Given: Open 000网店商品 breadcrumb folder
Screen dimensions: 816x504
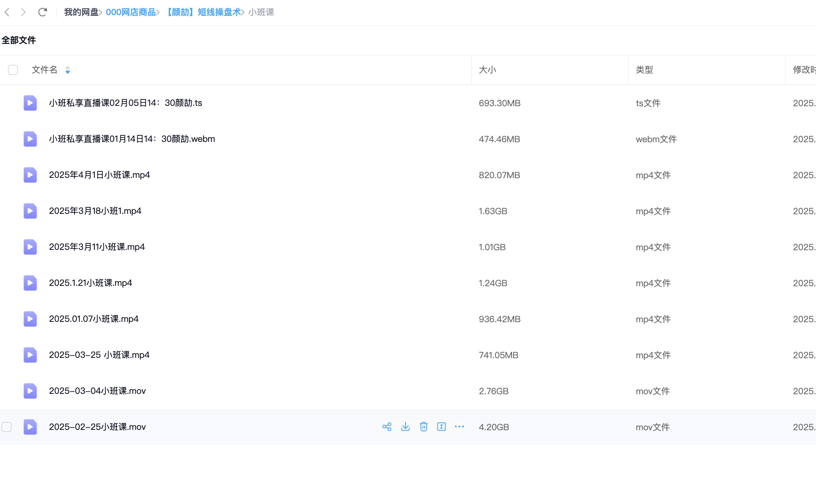Looking at the screenshot, I should (x=131, y=12).
